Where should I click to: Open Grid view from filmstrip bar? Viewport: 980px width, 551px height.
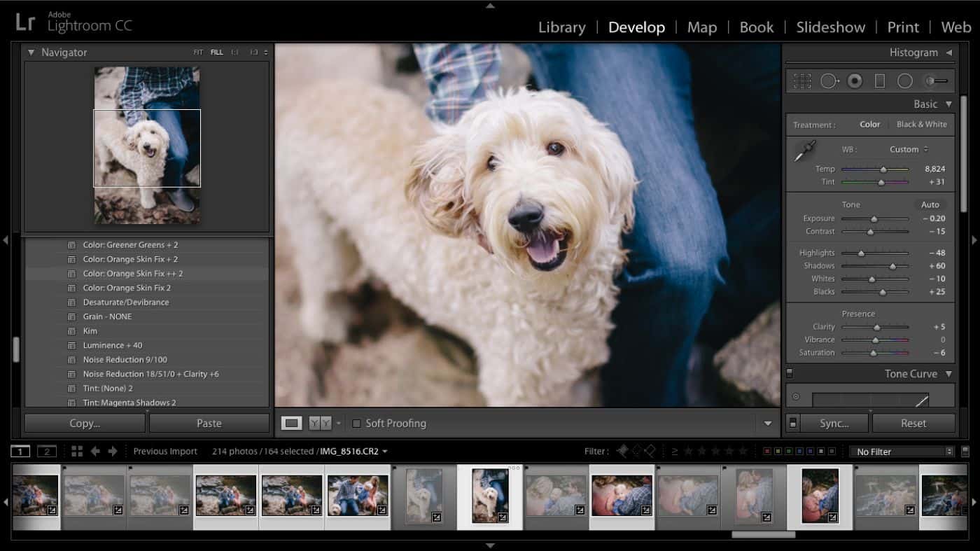pos(77,452)
